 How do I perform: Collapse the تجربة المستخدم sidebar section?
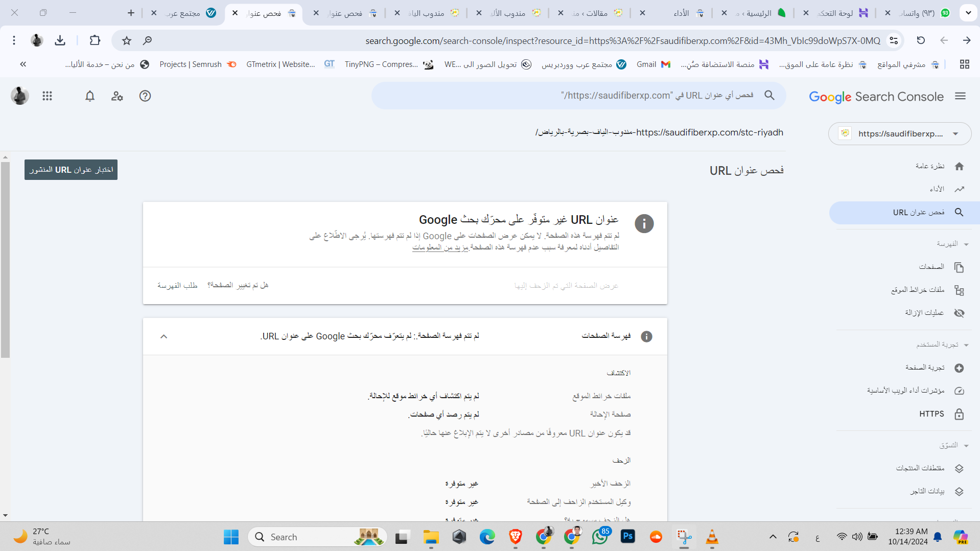[x=966, y=345]
